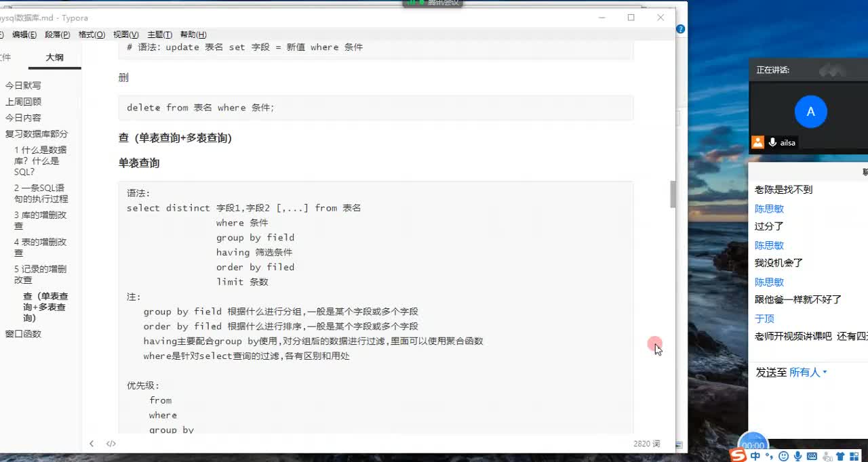Image resolution: width=868 pixels, height=462 pixels.
Task: Open the 发送至 所有人 recipient dropdown
Action: coord(808,372)
